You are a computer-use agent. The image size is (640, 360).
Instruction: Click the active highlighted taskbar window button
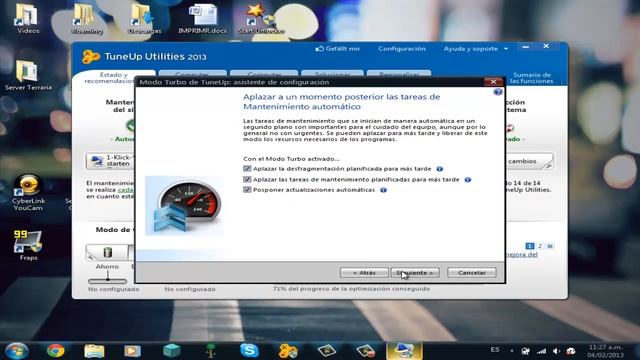tap(404, 351)
